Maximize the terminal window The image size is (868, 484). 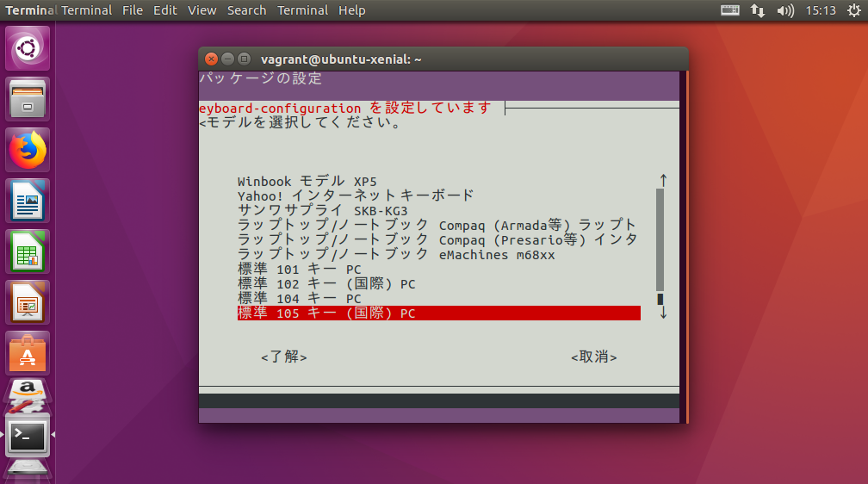tap(245, 59)
